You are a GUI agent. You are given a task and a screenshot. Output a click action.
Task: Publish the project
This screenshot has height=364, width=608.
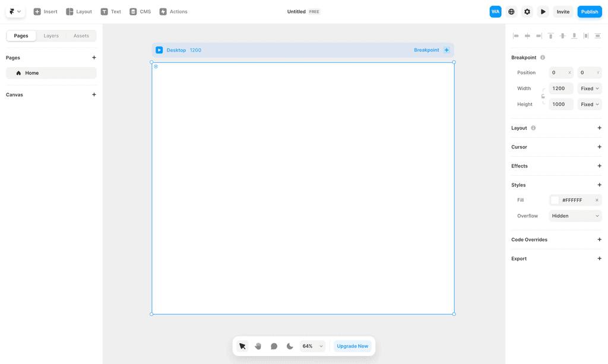click(589, 11)
